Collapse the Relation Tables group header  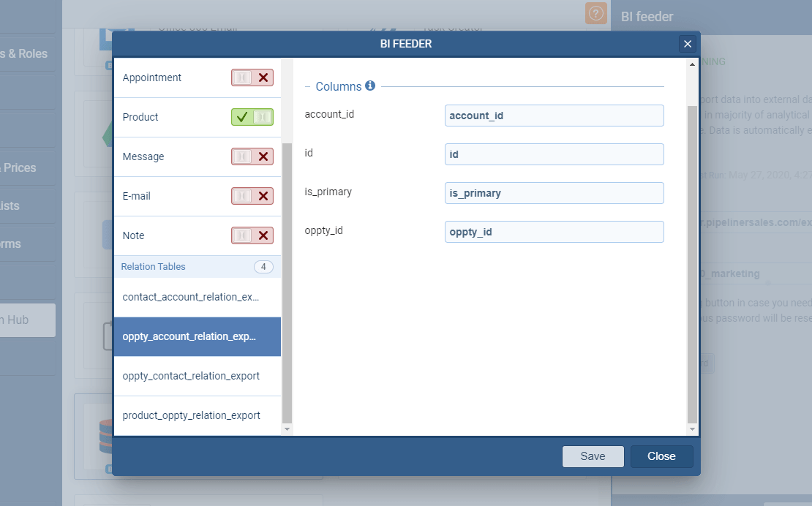click(154, 267)
